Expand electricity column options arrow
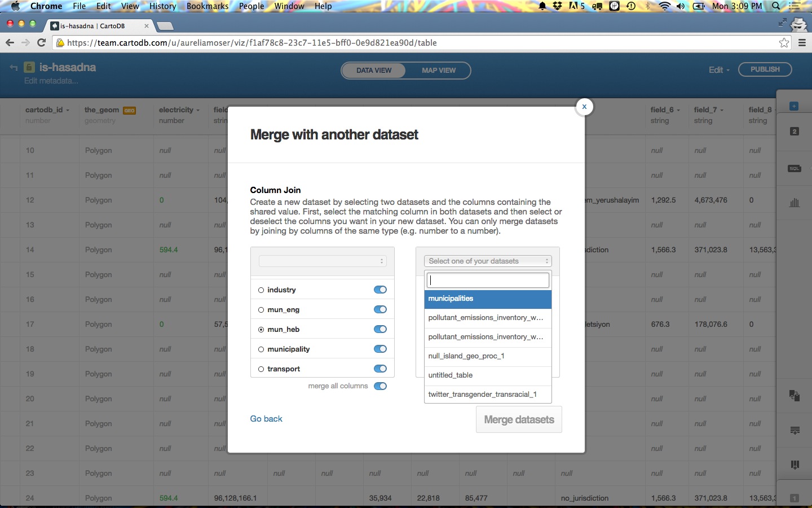This screenshot has height=508, width=812. [198, 111]
